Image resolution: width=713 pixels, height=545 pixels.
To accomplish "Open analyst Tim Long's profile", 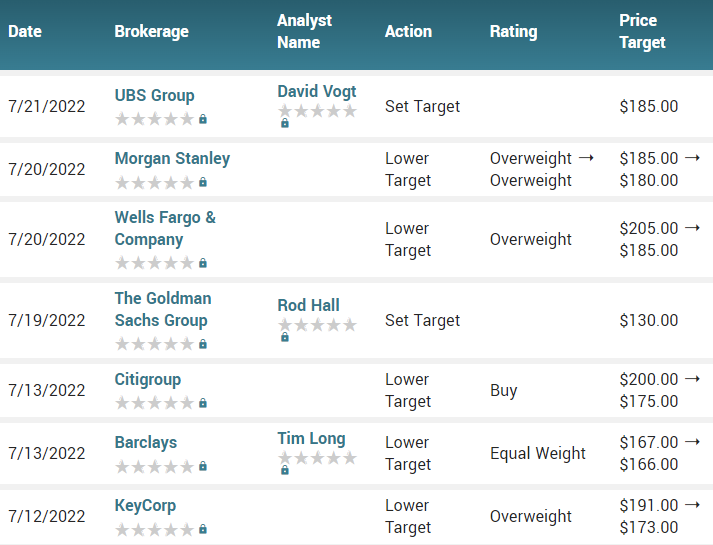I will (311, 439).
